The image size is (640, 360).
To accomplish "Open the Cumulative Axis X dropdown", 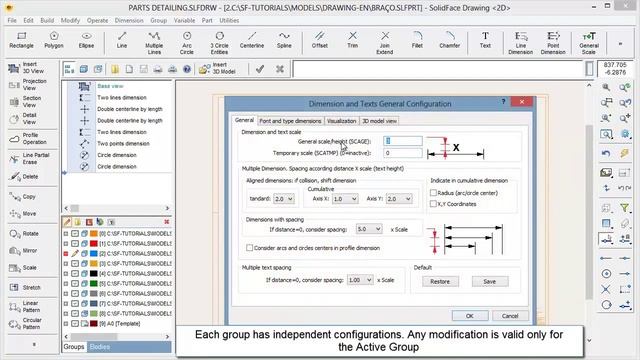I will [x=345, y=199].
